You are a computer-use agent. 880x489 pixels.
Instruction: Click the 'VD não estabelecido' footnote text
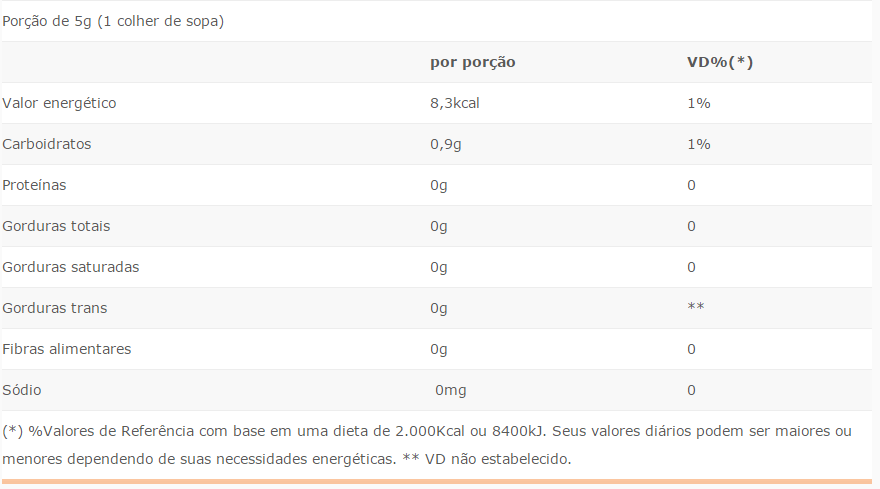tap(487, 459)
